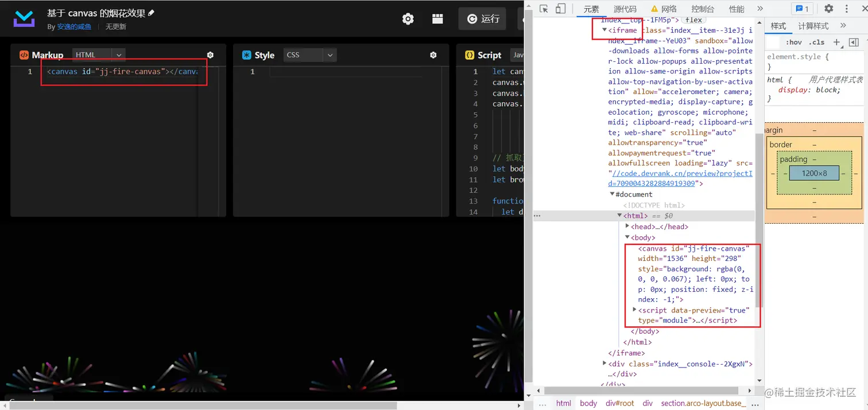Image resolution: width=868 pixels, height=410 pixels.
Task: Collapse the iframe node in DOM tree
Action: pos(604,29)
